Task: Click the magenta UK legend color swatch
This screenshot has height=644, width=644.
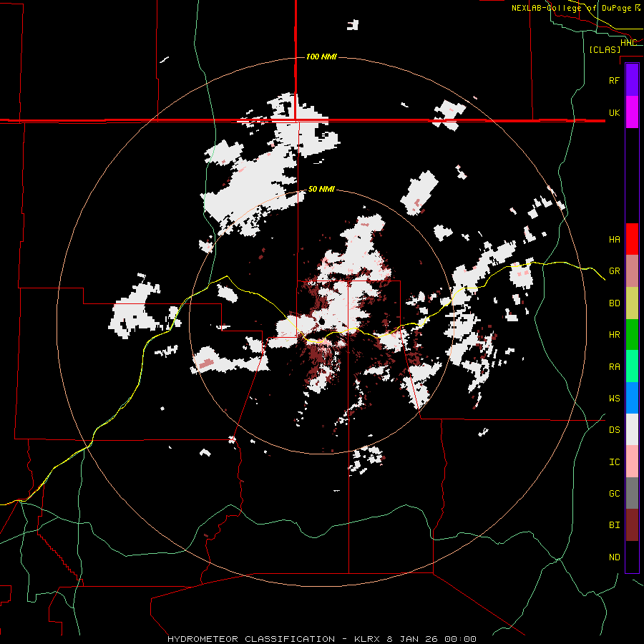Action: click(632, 112)
